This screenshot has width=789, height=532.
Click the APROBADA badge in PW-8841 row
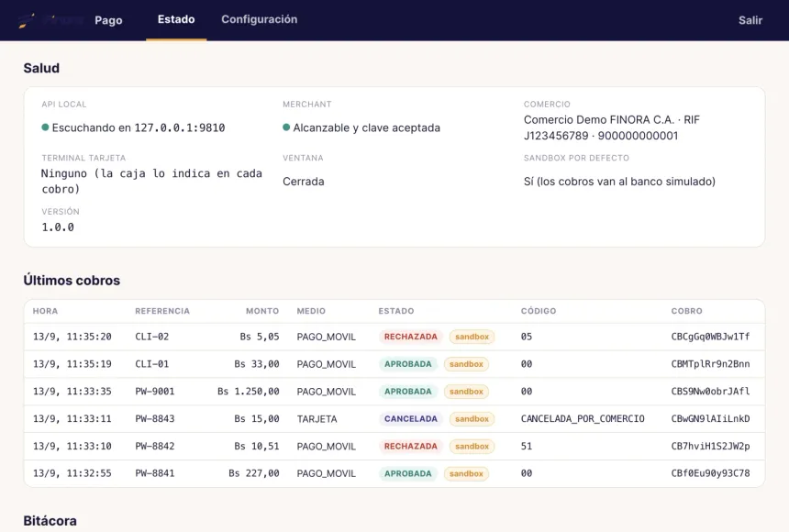pos(408,473)
